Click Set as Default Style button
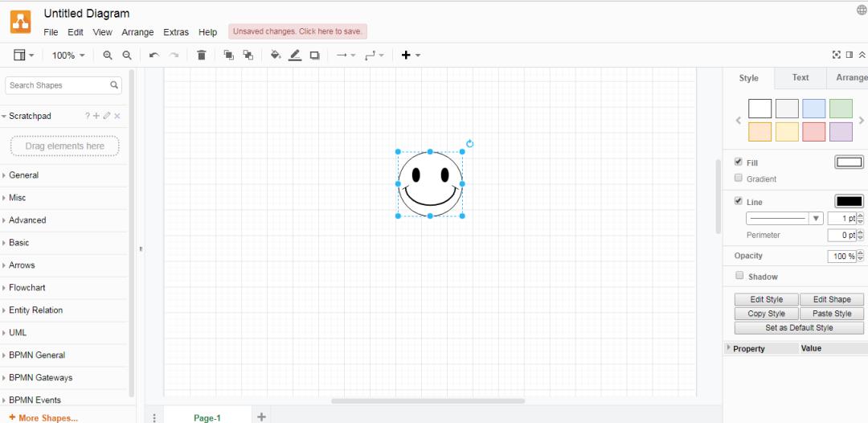This screenshot has width=868, height=423. tap(799, 328)
